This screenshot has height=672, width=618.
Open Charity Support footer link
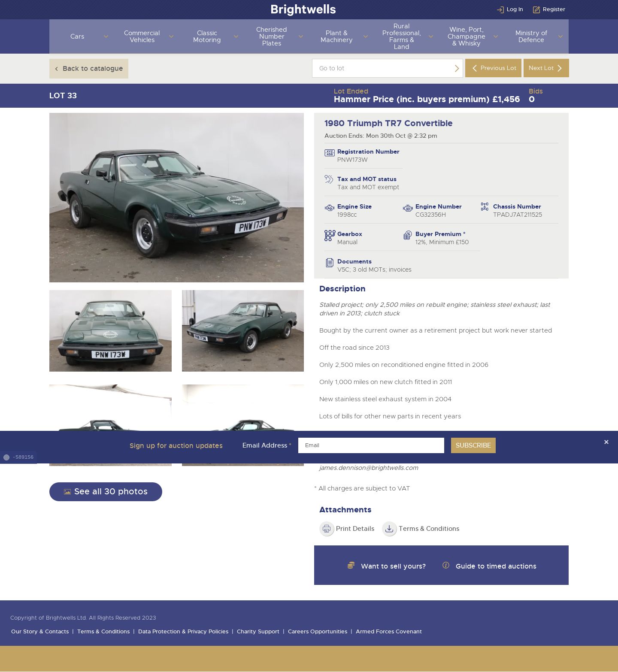pos(258,632)
